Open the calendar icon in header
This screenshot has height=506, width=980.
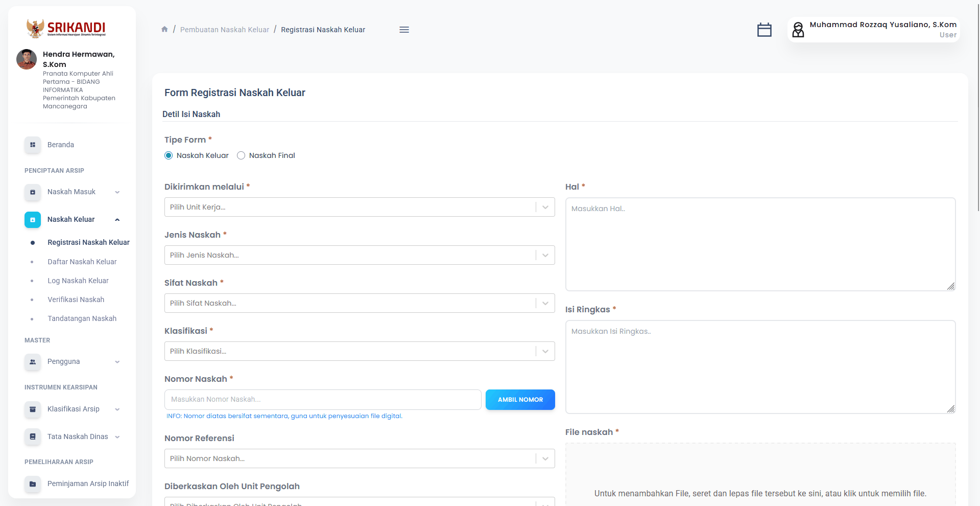point(764,30)
